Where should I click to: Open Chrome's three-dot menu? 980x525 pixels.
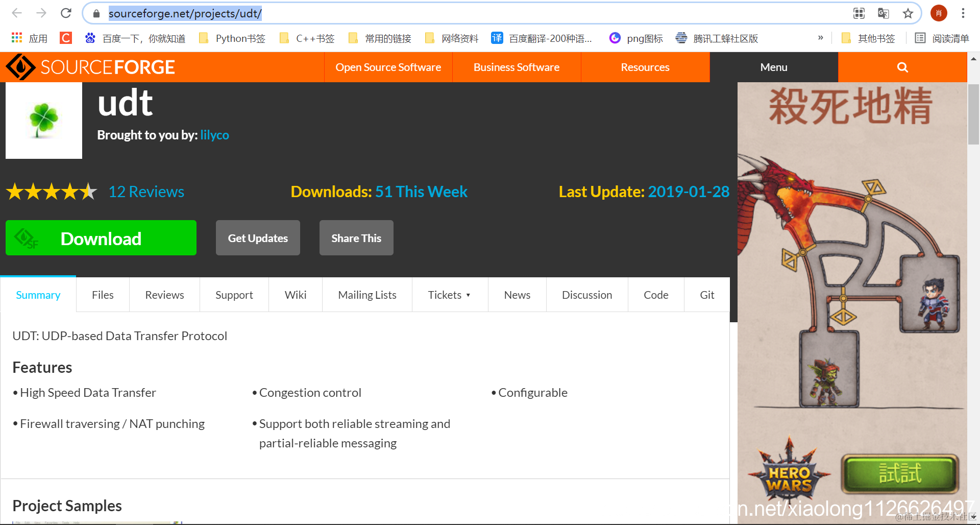pos(963,13)
